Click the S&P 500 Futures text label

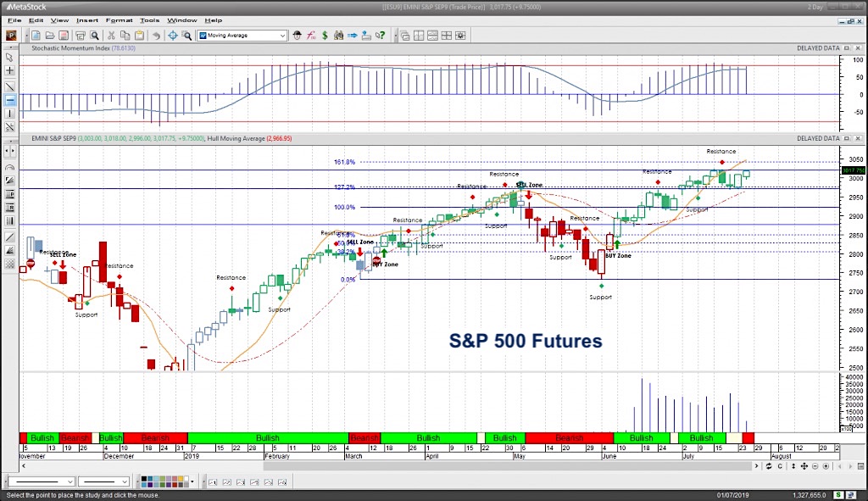526,341
